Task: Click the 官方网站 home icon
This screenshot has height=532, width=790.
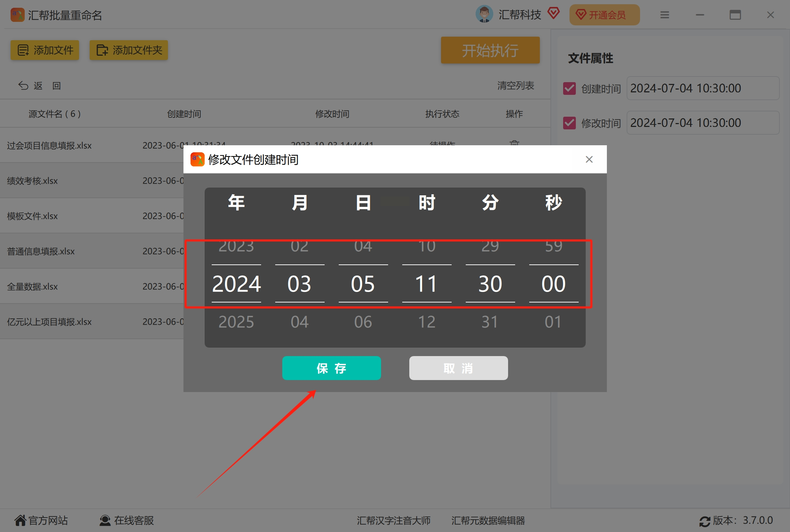Action: [x=20, y=520]
